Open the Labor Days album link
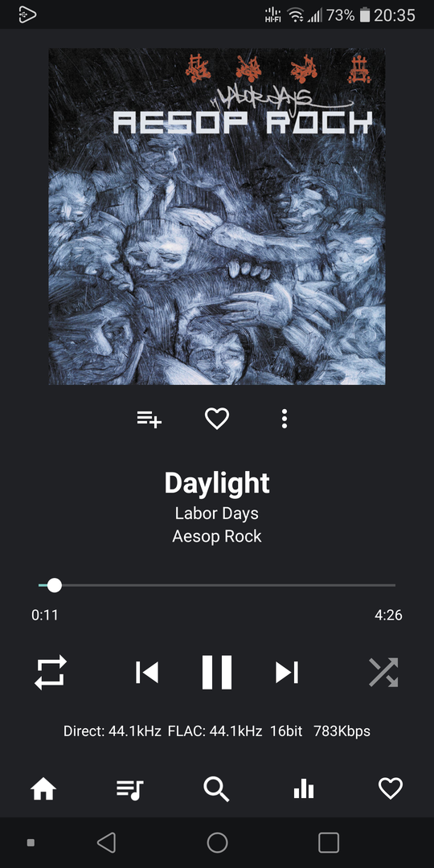 click(217, 513)
